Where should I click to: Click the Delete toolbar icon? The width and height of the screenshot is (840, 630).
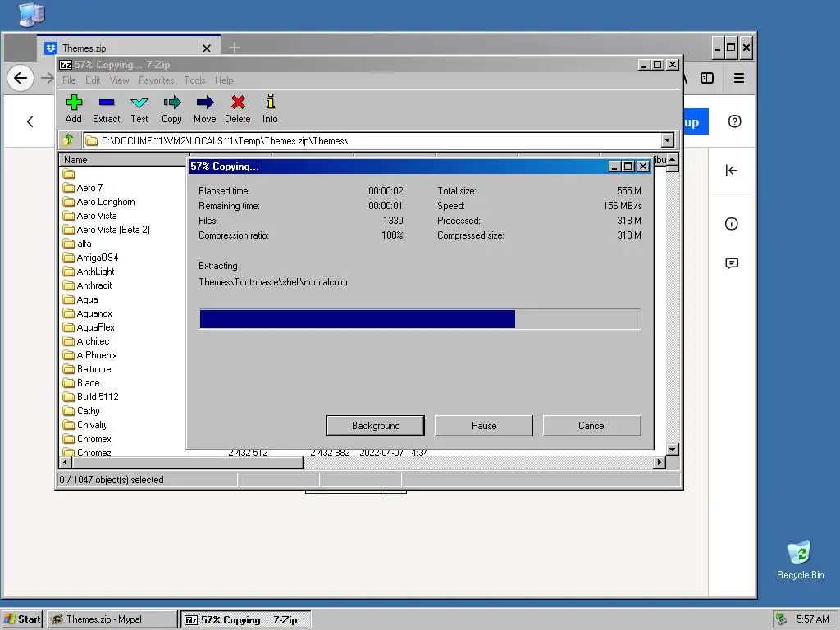[x=237, y=109]
